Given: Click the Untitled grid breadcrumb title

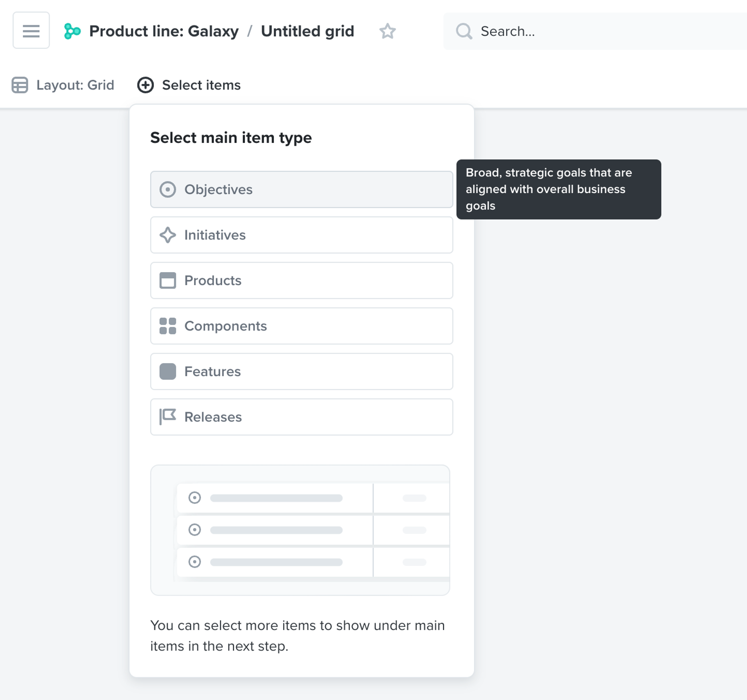Looking at the screenshot, I should [x=307, y=31].
